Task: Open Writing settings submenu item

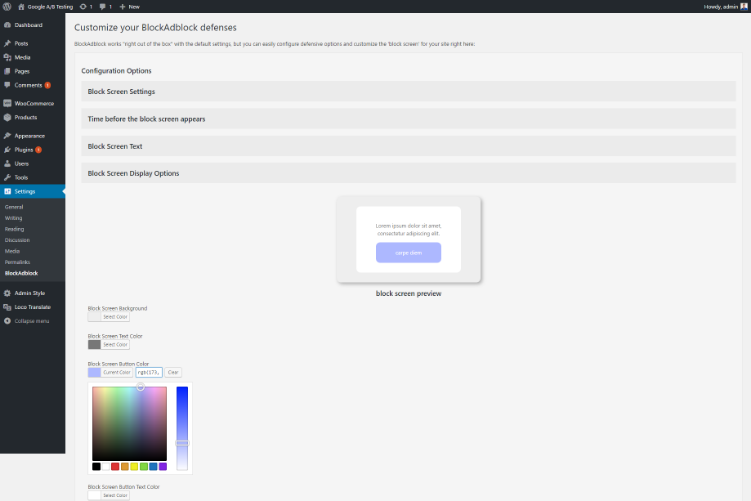Action: (x=13, y=218)
